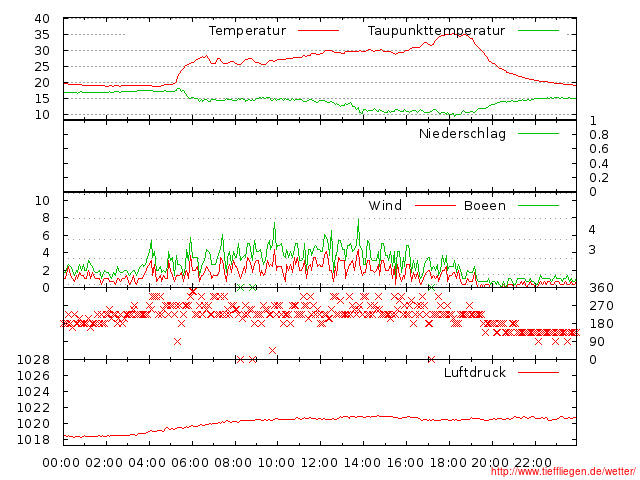Image resolution: width=640 pixels, height=480 pixels.
Task: Click the 16:00 time axis label
Action: click(405, 463)
